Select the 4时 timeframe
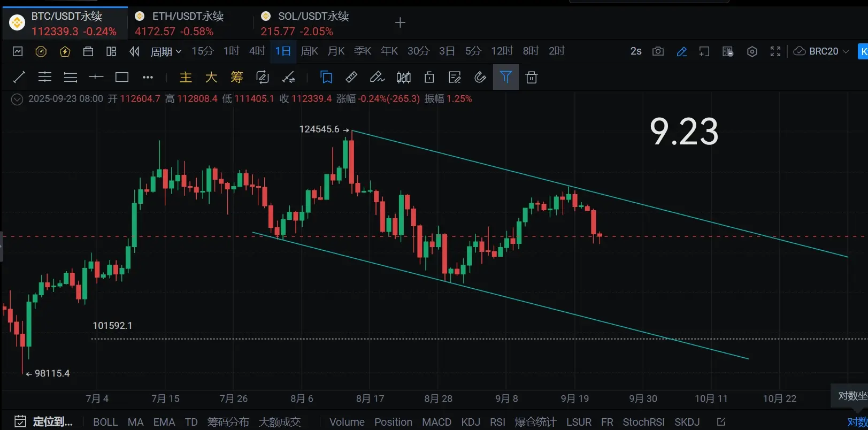Image resolution: width=868 pixels, height=430 pixels. pos(257,51)
